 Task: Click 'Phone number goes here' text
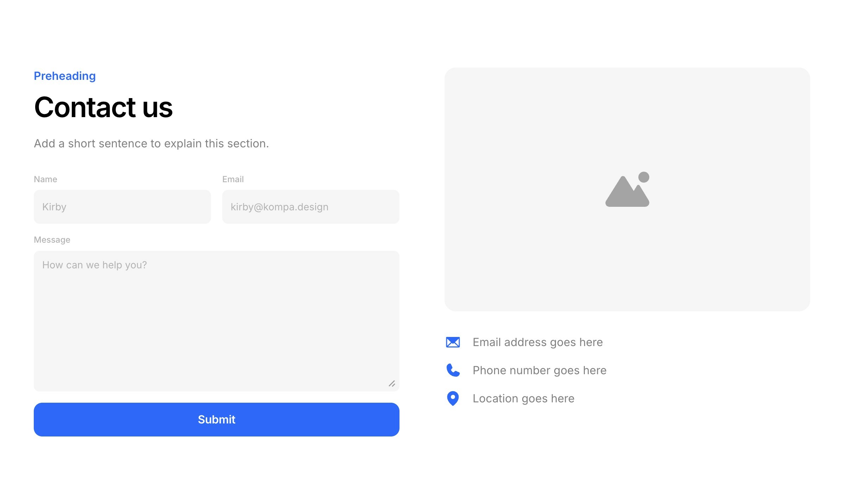(539, 370)
